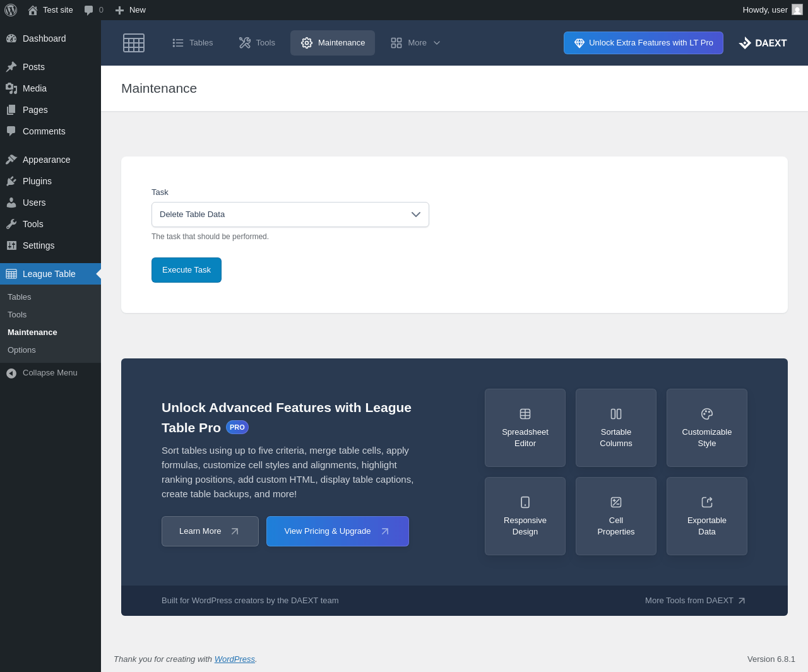This screenshot has height=672, width=808.
Task: Open the Test site home icon
Action: (33, 10)
